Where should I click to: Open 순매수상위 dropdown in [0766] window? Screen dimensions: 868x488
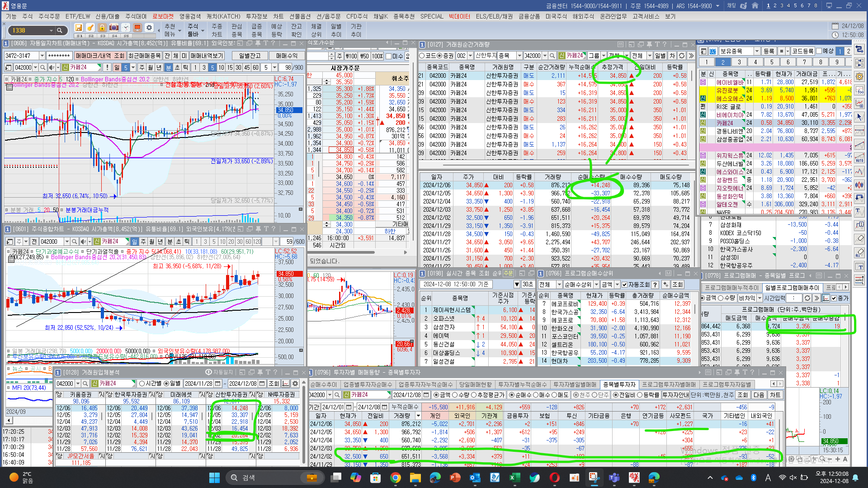pos(597,284)
